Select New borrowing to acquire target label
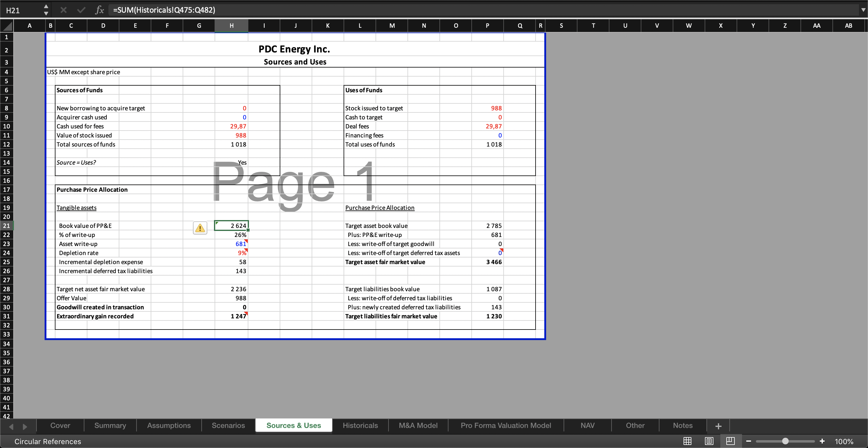This screenshot has height=448, width=868. [101, 108]
